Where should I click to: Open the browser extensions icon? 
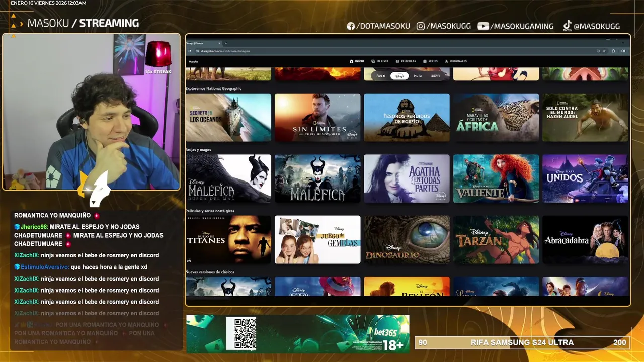613,51
